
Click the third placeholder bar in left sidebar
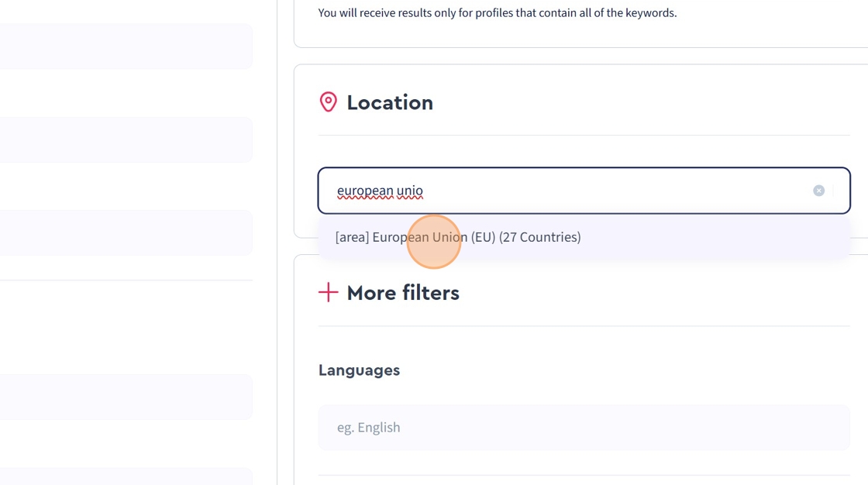pyautogui.click(x=126, y=232)
